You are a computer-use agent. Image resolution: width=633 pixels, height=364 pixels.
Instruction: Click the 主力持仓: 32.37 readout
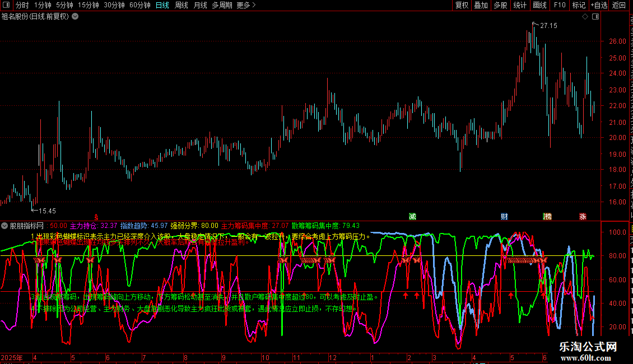(94, 226)
